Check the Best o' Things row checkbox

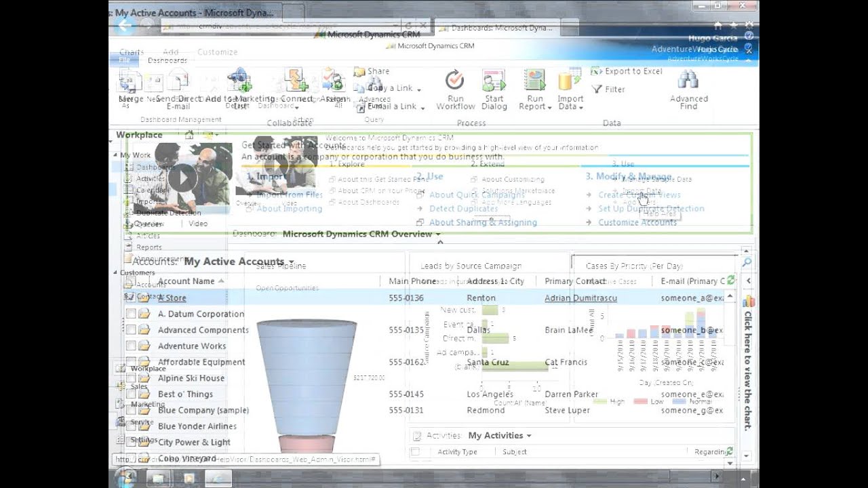point(131,394)
